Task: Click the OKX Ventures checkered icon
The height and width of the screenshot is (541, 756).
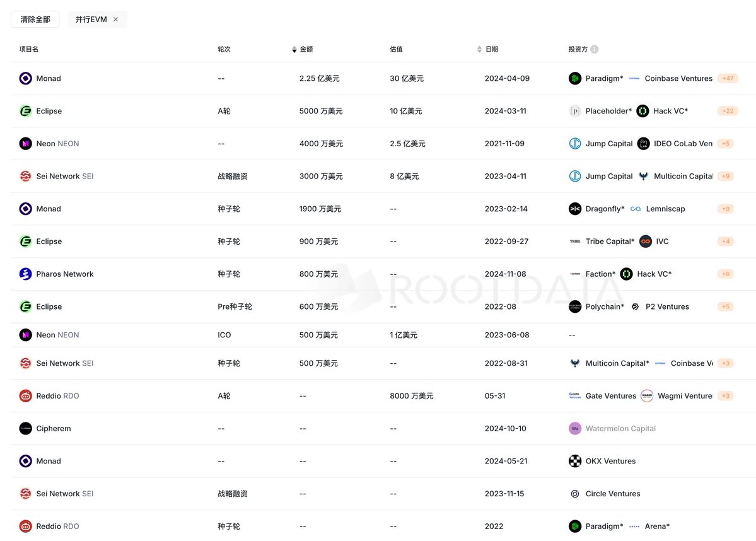Action: pos(574,461)
